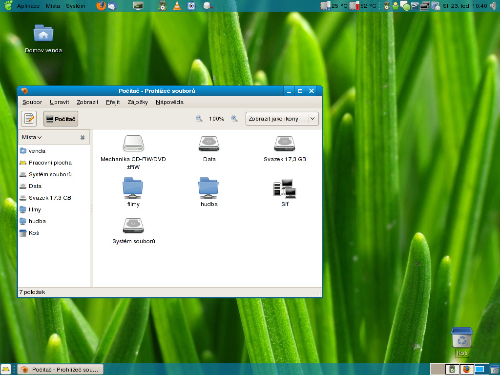This screenshot has width=500, height=375.
Task: Select the filmy folder icon
Action: (x=133, y=188)
